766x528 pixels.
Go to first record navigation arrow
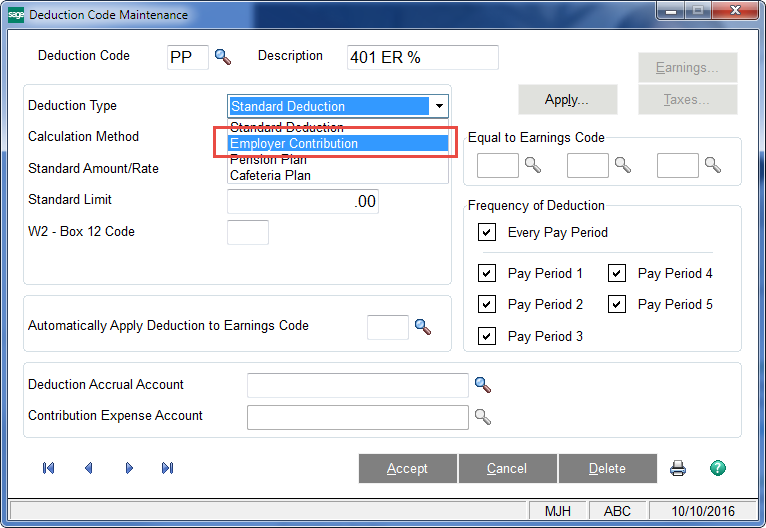(x=49, y=468)
